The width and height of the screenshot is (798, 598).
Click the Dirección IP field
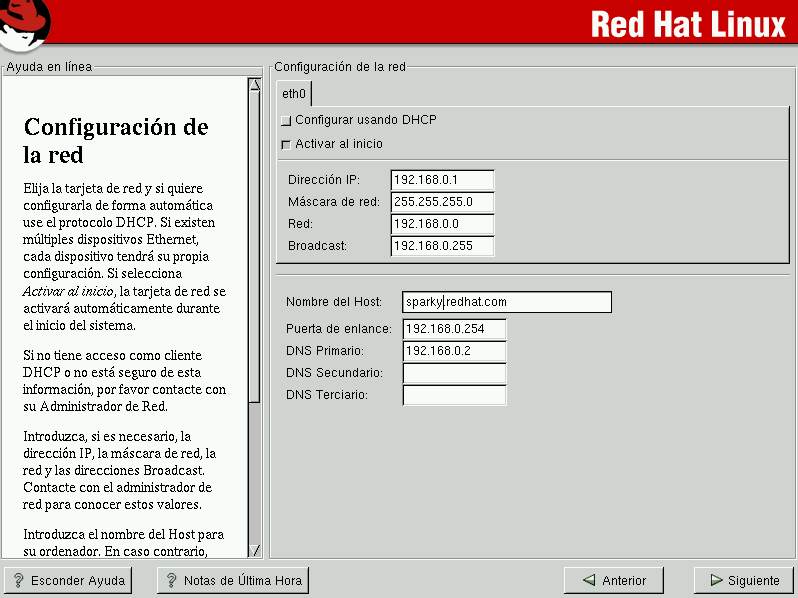coord(443,180)
